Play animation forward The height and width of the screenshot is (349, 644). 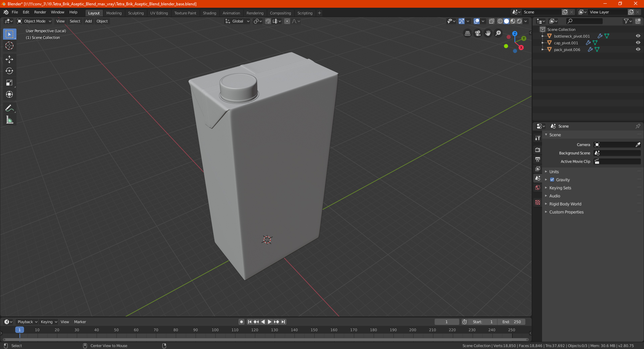pyautogui.click(x=269, y=322)
